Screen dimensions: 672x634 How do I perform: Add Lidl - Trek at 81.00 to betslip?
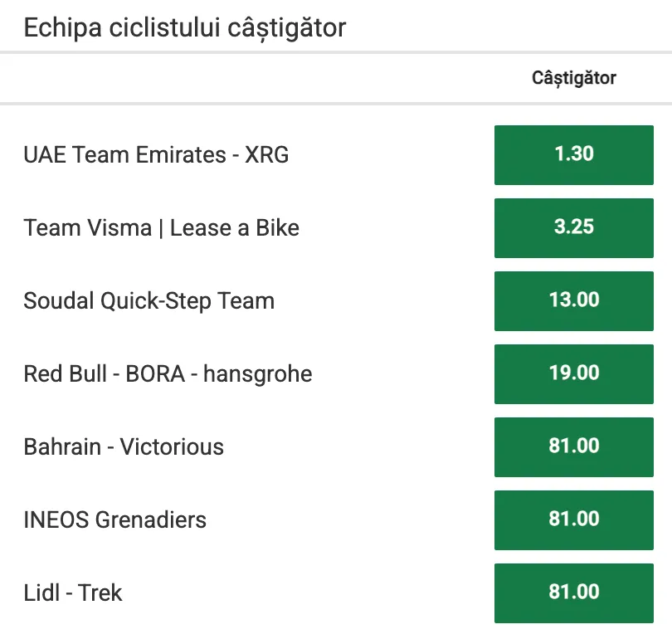(574, 593)
